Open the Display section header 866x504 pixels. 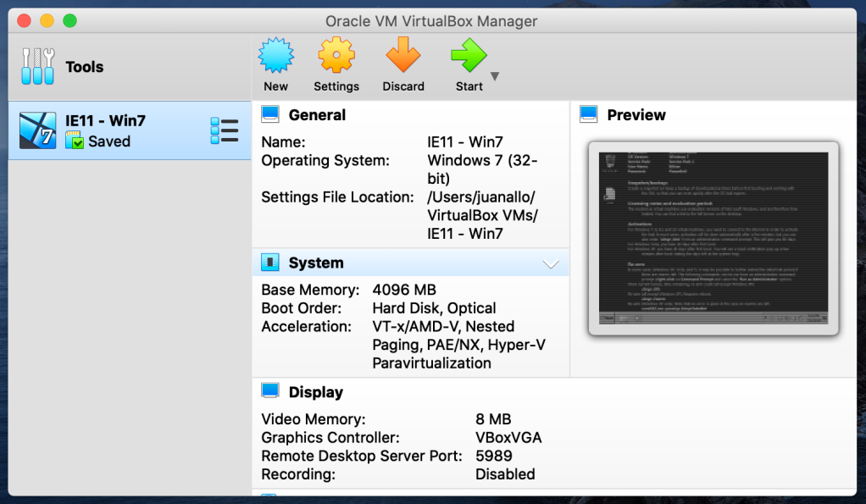(x=316, y=392)
